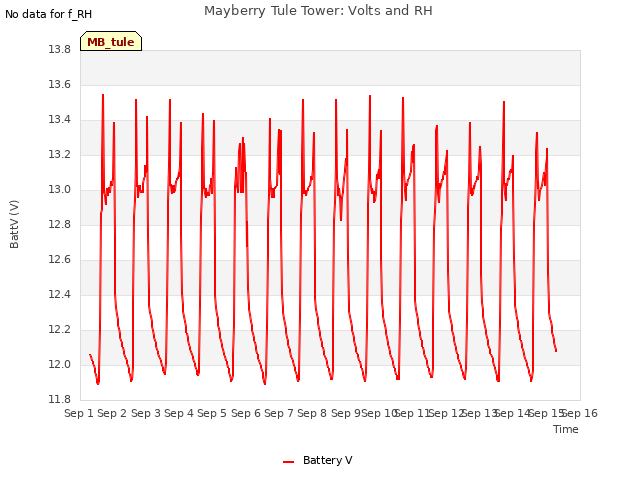Click the 11.8 y-axis tick label

pyautogui.click(x=60, y=399)
